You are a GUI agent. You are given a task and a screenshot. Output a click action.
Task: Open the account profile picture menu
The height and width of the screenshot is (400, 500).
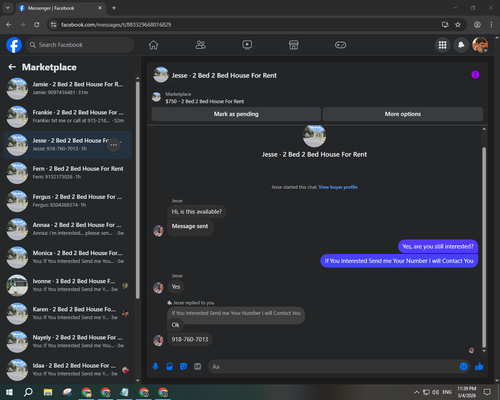(x=480, y=45)
